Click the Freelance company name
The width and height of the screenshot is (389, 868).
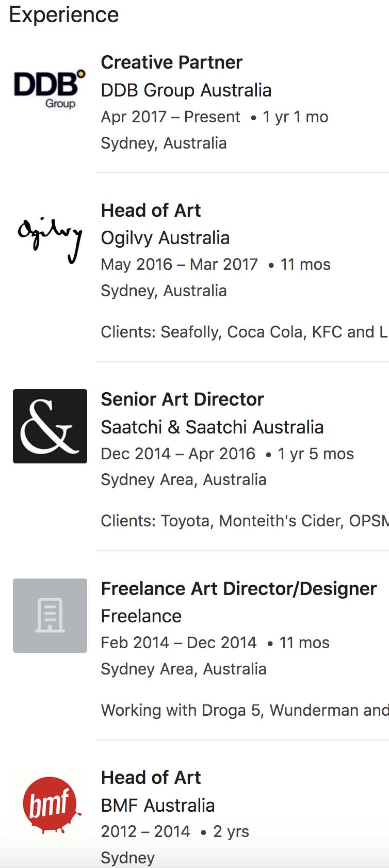click(x=141, y=616)
